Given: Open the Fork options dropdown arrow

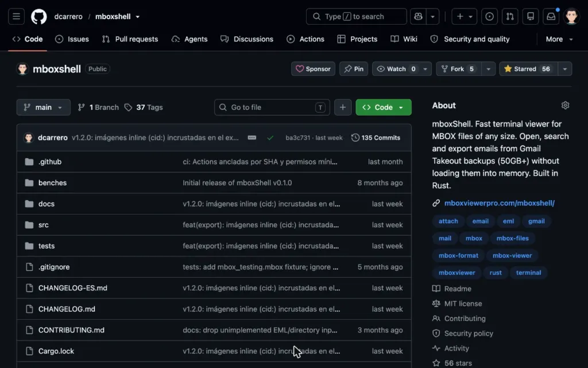Looking at the screenshot, I should click(488, 69).
